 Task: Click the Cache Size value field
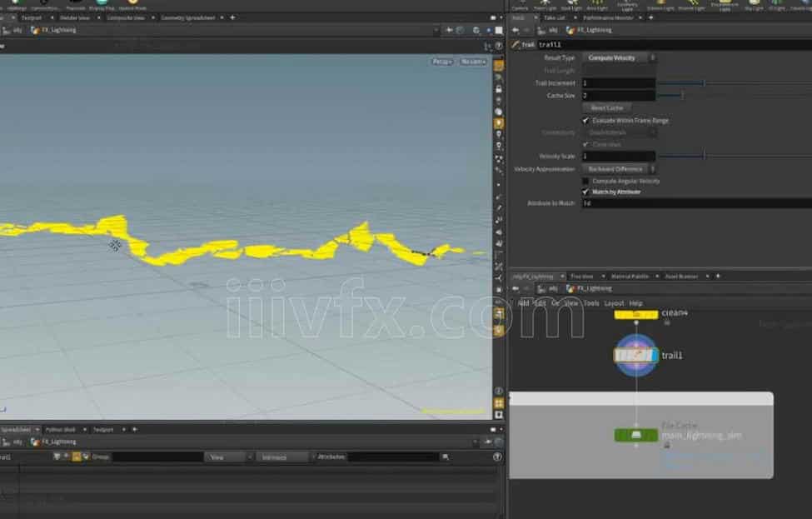pos(619,96)
